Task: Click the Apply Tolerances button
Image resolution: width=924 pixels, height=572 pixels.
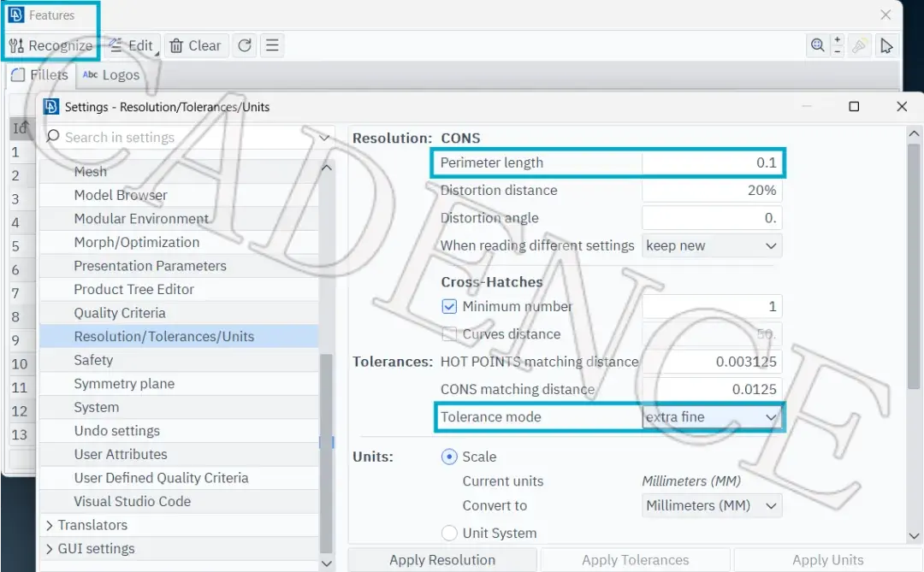Action: (x=635, y=560)
